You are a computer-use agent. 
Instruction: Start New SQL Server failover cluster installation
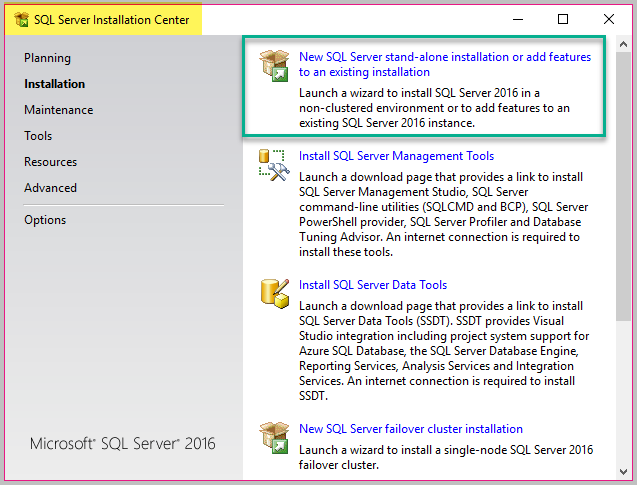click(x=411, y=429)
